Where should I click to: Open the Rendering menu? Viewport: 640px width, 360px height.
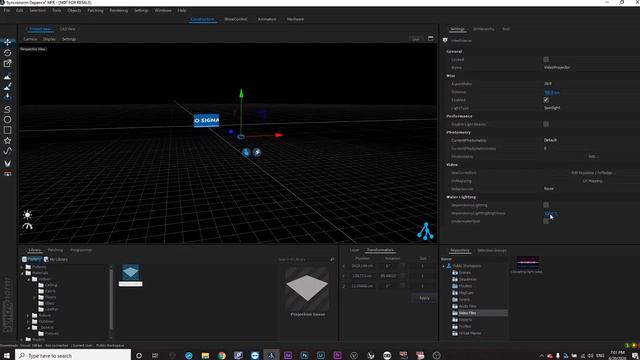pyautogui.click(x=118, y=10)
